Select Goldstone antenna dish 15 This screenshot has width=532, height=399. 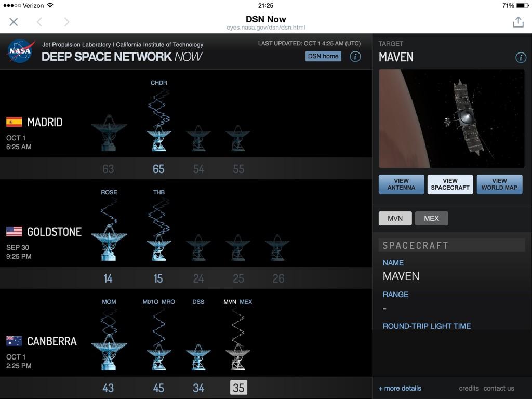(x=159, y=248)
